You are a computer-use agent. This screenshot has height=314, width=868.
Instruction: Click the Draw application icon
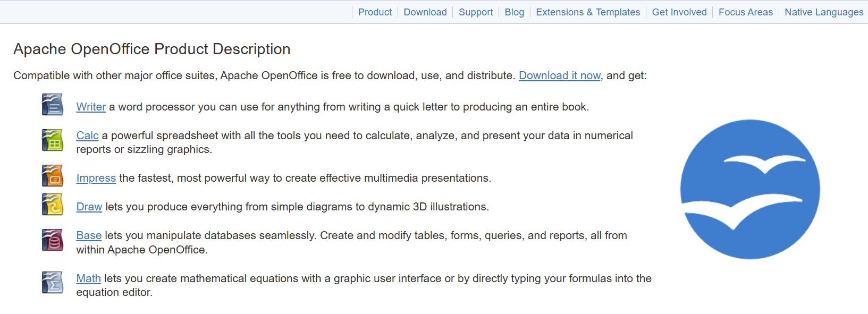click(x=53, y=205)
